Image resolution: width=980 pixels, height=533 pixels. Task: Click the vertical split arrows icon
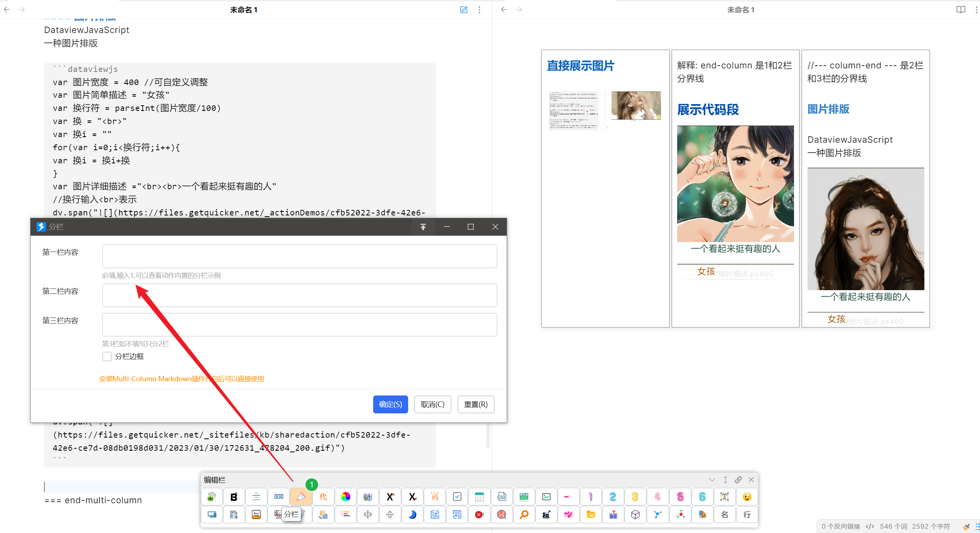tap(368, 515)
